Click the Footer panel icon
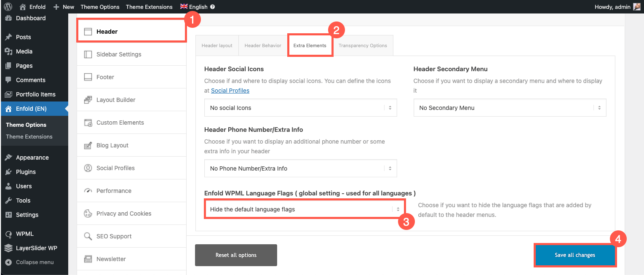Screen dimensions: 644x275 point(88,77)
